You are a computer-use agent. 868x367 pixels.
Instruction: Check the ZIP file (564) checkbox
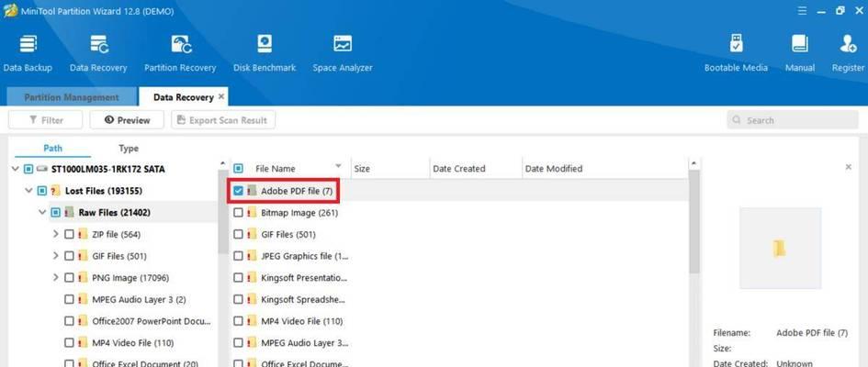point(69,234)
